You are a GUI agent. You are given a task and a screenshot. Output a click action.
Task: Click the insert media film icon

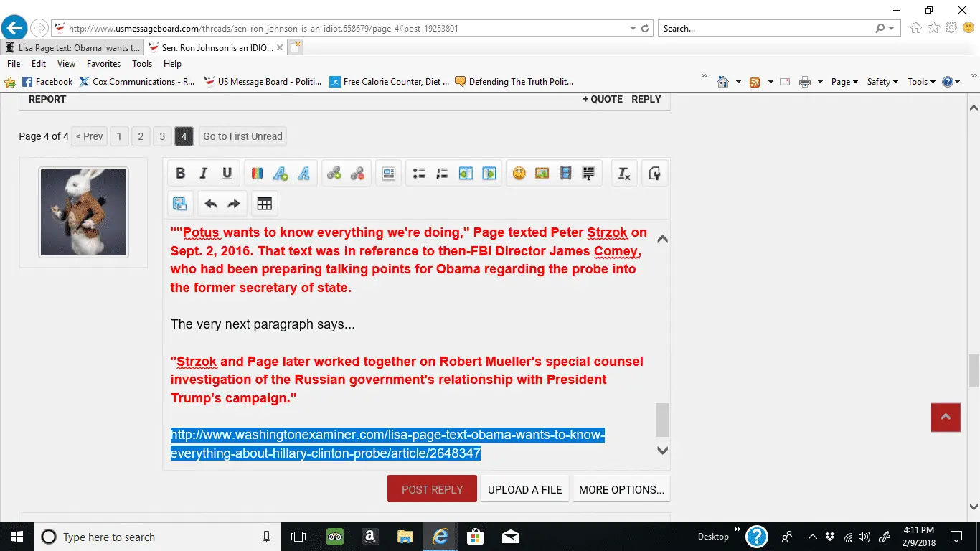(565, 174)
